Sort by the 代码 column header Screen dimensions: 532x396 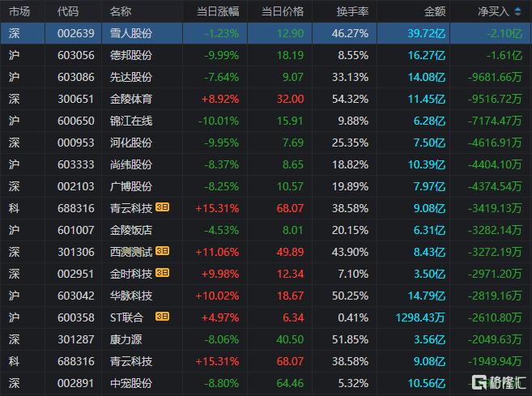coord(68,12)
